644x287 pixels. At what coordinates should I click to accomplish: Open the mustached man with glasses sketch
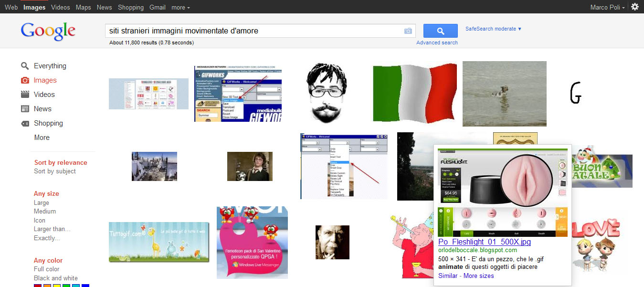click(x=327, y=92)
